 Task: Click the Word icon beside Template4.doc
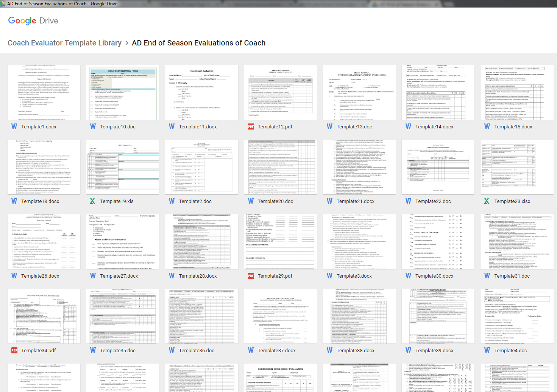pyautogui.click(x=487, y=350)
